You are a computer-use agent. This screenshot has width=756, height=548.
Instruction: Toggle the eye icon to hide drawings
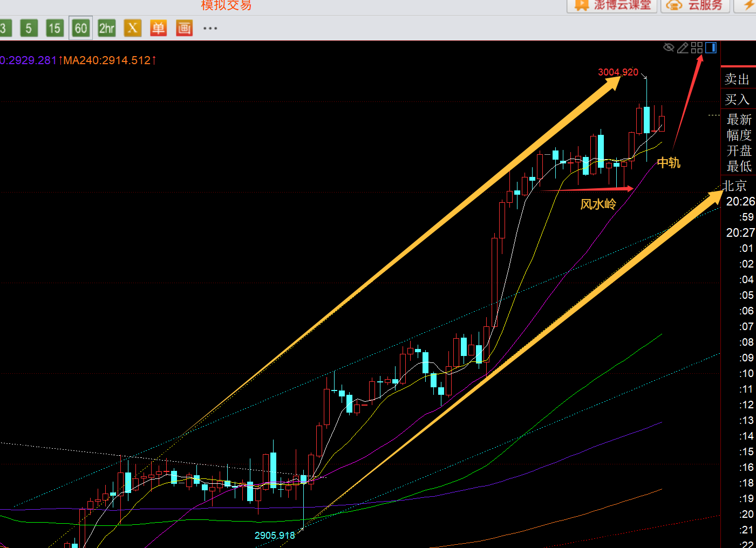[x=669, y=47]
